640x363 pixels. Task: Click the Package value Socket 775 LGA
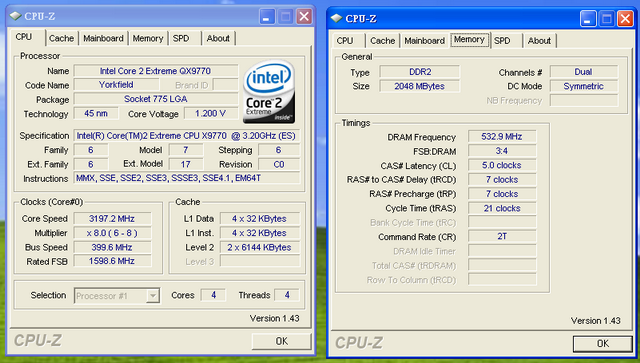point(156,99)
